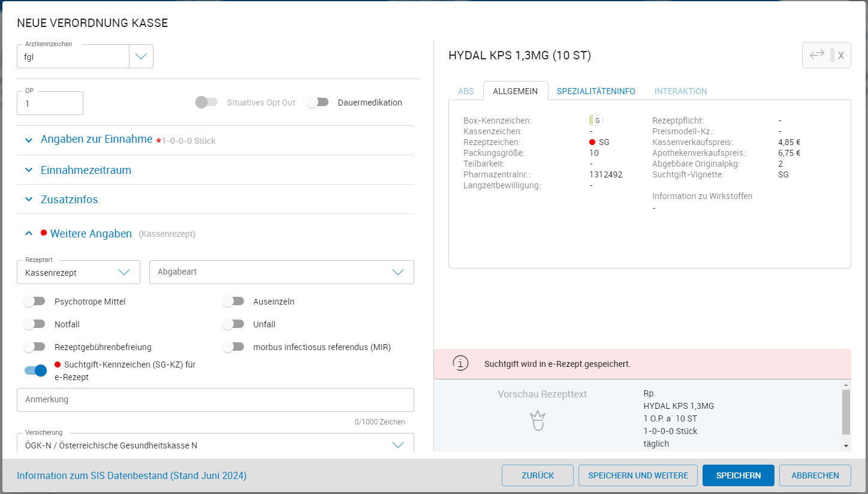868x494 pixels.
Task: Expand the Einnahmezeitraum section
Action: (86, 170)
